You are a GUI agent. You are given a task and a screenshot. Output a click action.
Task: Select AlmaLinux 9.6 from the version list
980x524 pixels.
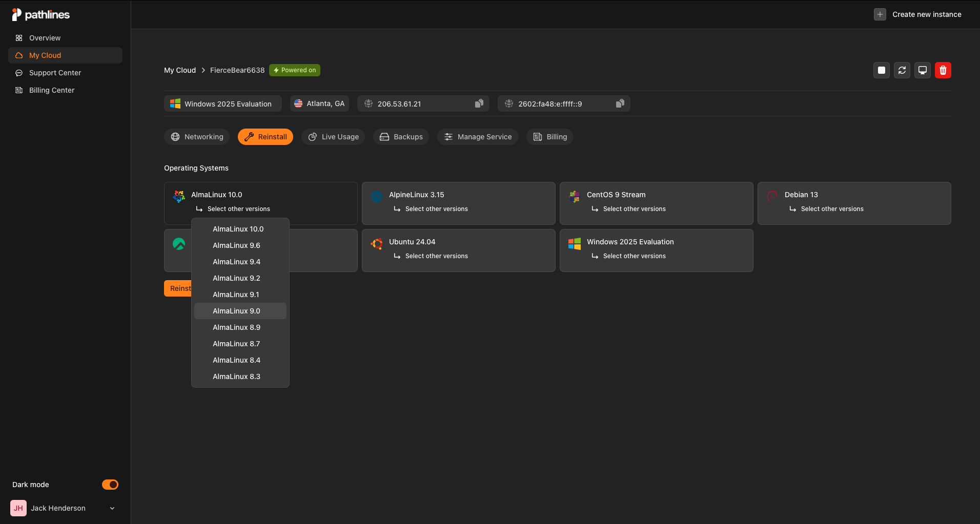point(236,245)
